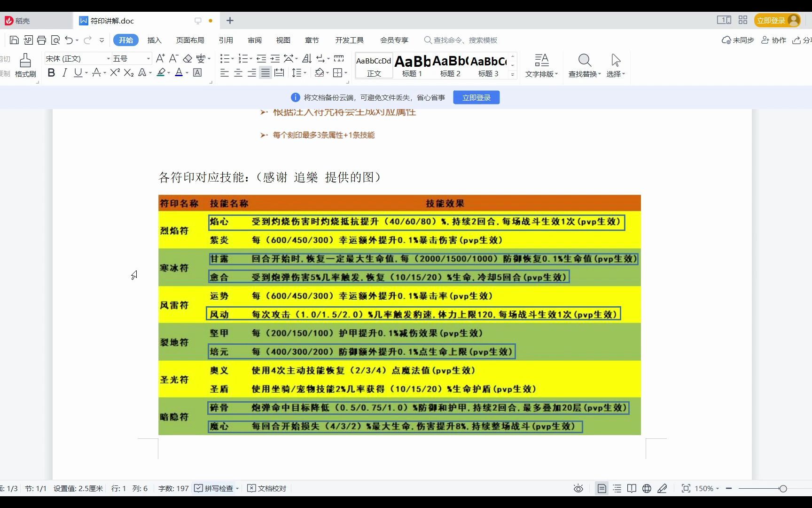This screenshot has width=812, height=508.
Task: Apply superscript X² formatting
Action: pyautogui.click(x=115, y=72)
